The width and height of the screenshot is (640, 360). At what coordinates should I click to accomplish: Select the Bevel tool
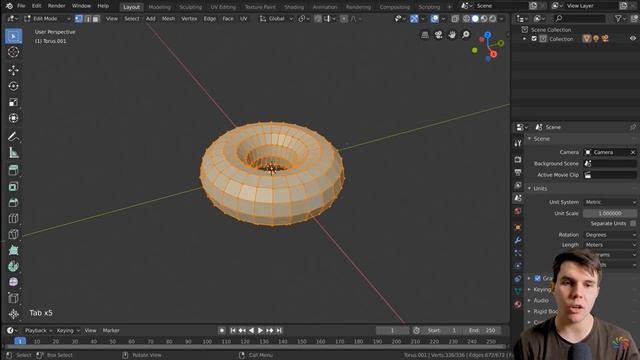13,202
